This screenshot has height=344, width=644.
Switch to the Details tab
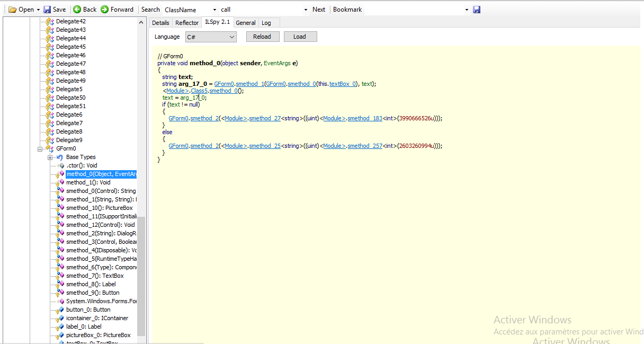pyautogui.click(x=160, y=23)
